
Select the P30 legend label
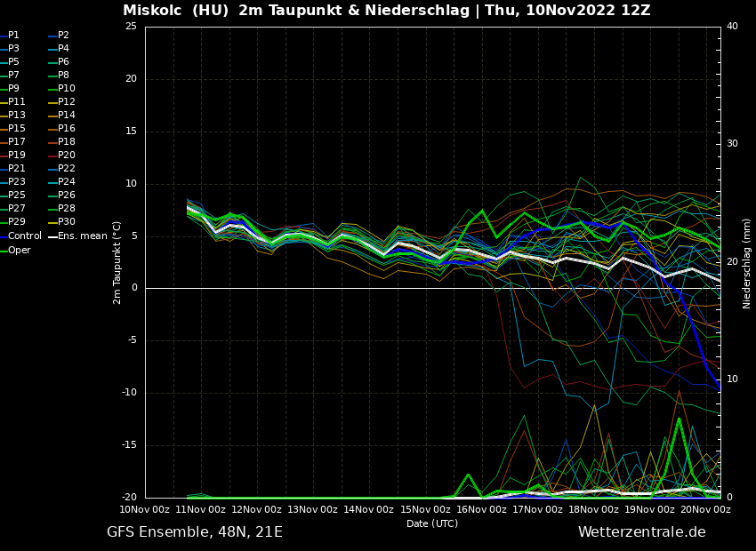coord(66,222)
